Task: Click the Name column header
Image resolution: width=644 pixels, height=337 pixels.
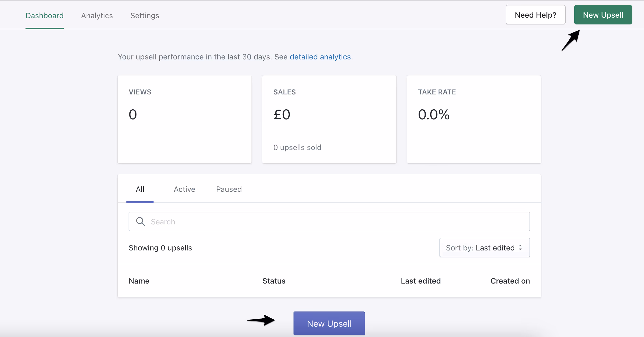Action: [139, 281]
